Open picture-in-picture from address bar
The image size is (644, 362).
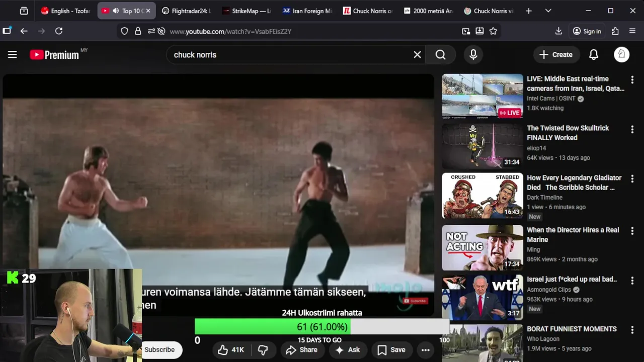[466, 31]
